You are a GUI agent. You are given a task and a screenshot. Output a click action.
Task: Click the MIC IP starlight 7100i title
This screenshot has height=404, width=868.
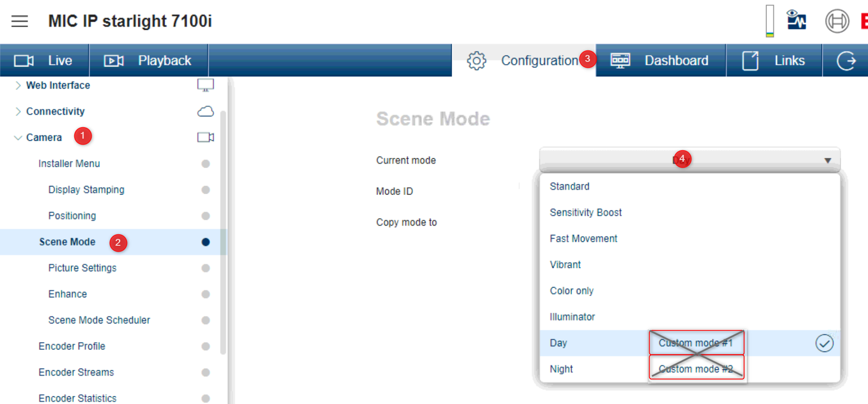[130, 21]
